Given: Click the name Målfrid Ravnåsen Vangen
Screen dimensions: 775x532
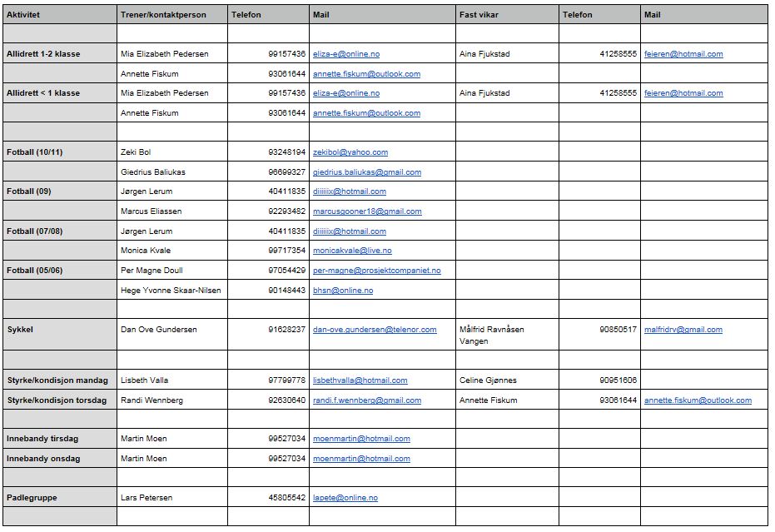Looking at the screenshot, I should [x=491, y=336].
